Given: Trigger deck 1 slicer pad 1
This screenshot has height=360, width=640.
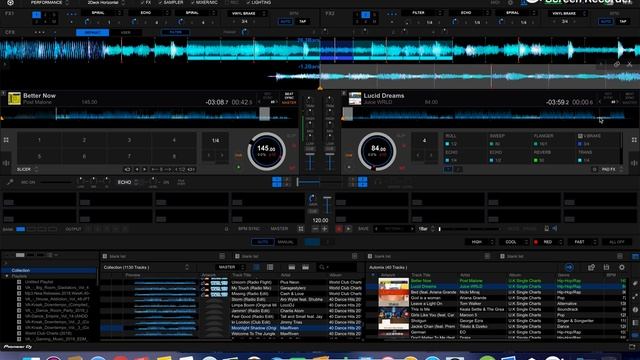Looking at the screenshot, I should [x=40, y=140].
